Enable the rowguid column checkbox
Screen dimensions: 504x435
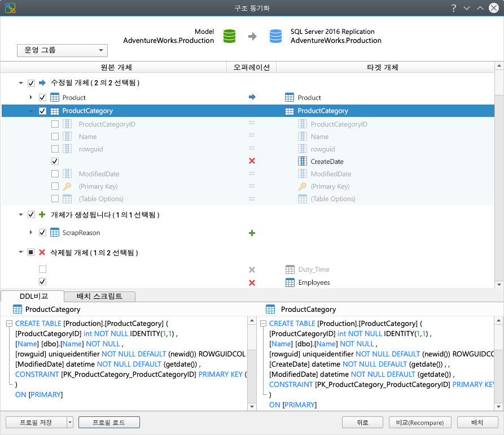click(55, 149)
